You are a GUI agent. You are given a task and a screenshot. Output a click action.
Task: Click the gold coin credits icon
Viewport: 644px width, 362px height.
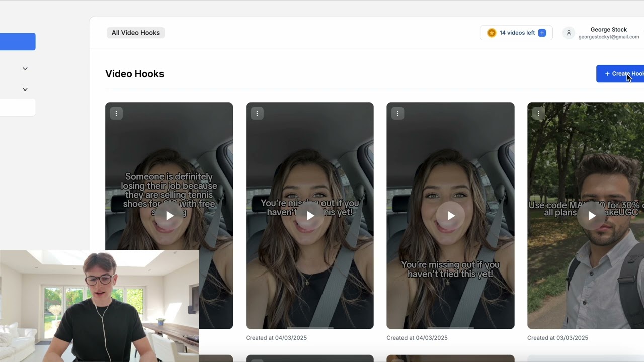pos(492,33)
